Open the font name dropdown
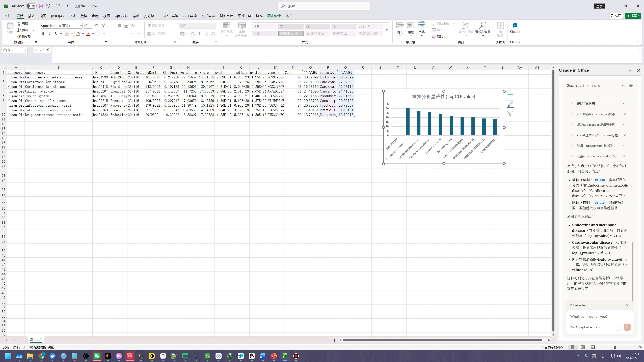Viewport: 644px width, 362px height. (x=81, y=25)
